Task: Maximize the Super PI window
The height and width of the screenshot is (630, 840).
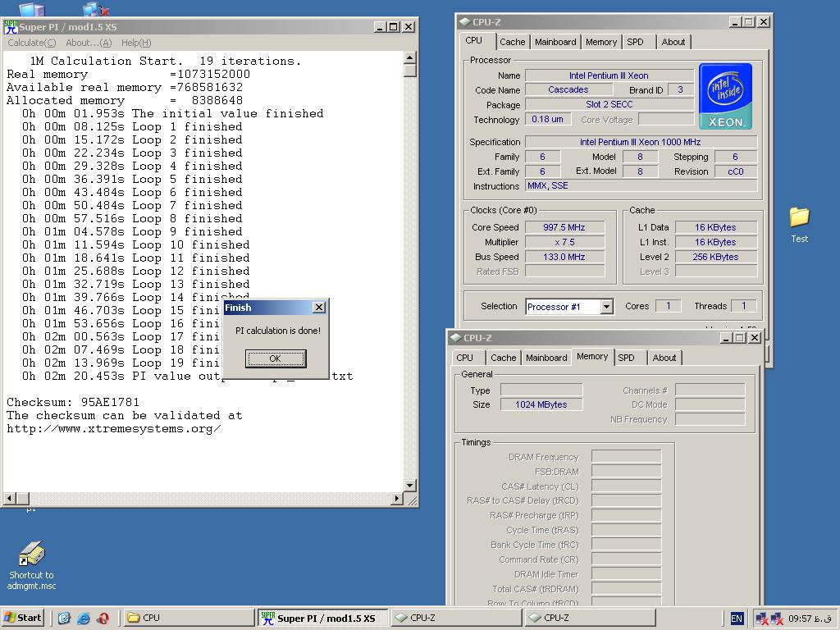Action: pos(394,27)
